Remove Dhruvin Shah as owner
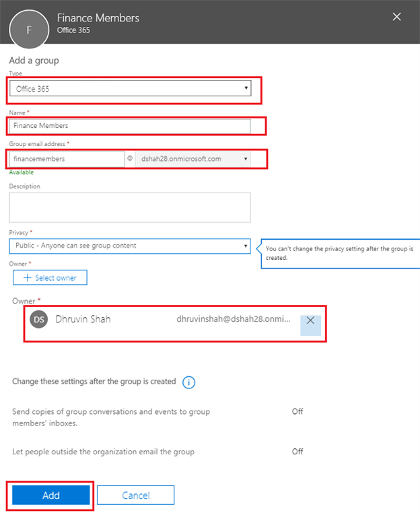420x517 pixels. click(x=310, y=320)
